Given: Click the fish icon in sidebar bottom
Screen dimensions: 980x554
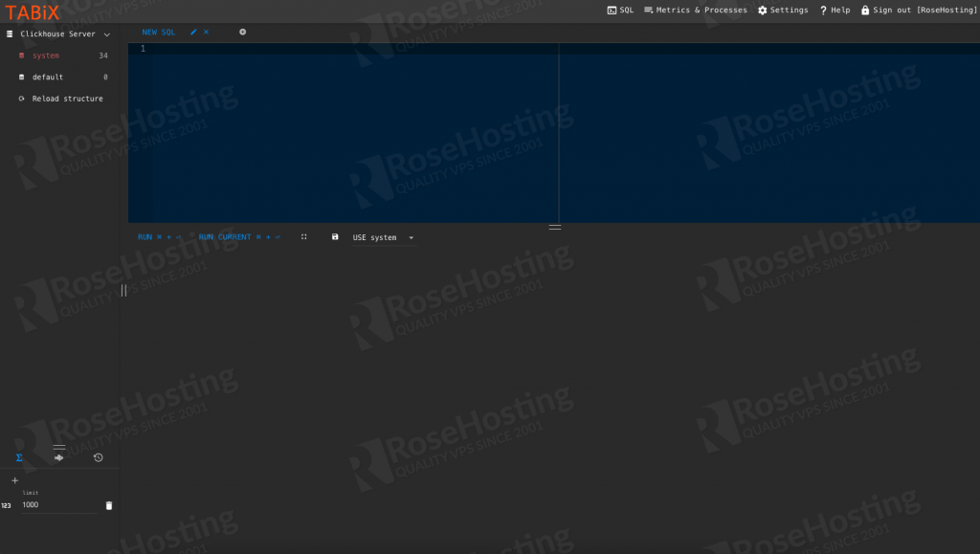Looking at the screenshot, I should (x=58, y=457).
